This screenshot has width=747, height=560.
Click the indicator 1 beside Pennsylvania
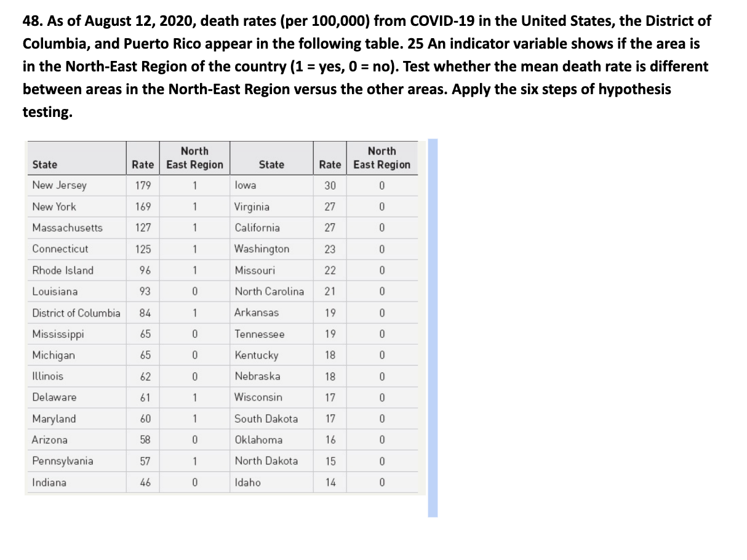(194, 461)
